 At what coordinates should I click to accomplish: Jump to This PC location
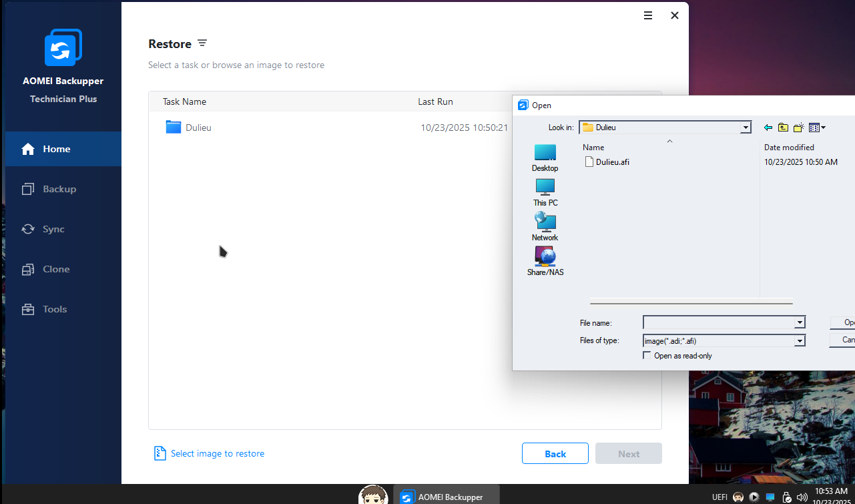(545, 192)
